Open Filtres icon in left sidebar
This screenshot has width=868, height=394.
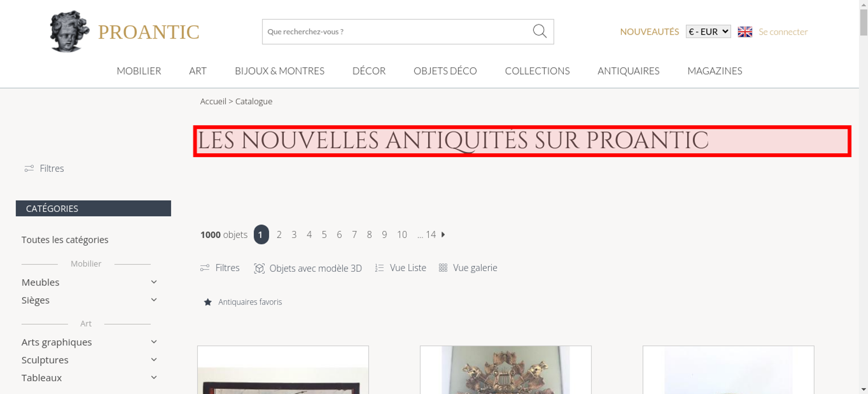pyautogui.click(x=29, y=168)
